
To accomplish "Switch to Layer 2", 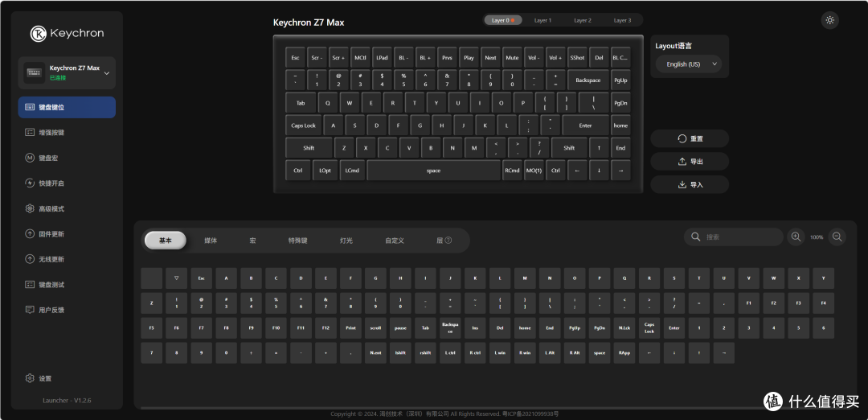I will click(x=583, y=20).
